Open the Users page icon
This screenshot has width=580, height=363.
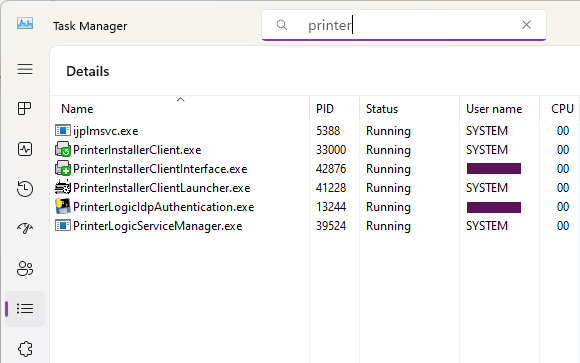tap(25, 269)
